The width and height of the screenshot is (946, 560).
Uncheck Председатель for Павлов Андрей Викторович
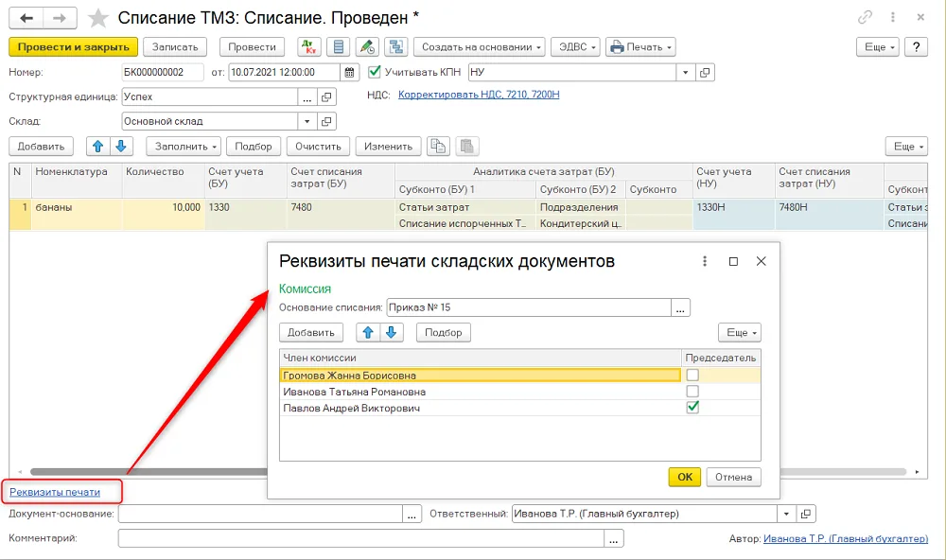click(x=692, y=408)
